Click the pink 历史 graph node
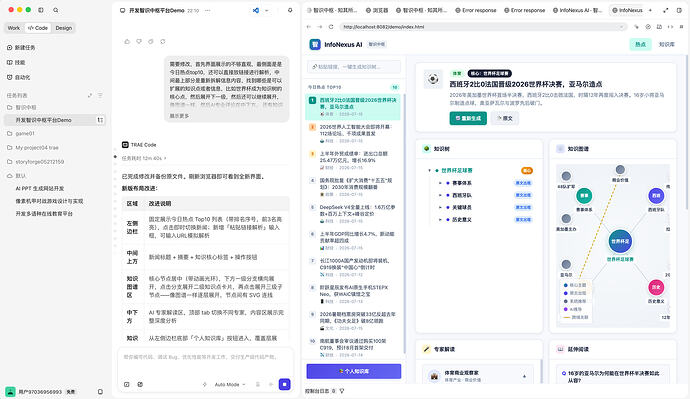This screenshot has height=399, width=690. [x=656, y=287]
